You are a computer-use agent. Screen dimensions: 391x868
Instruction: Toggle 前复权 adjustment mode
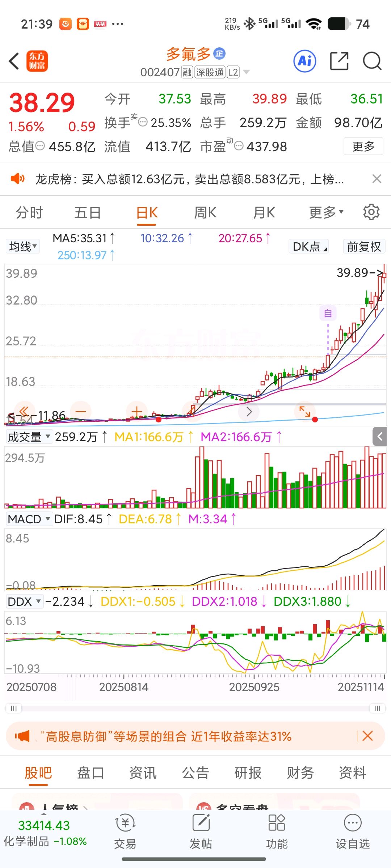point(364,247)
